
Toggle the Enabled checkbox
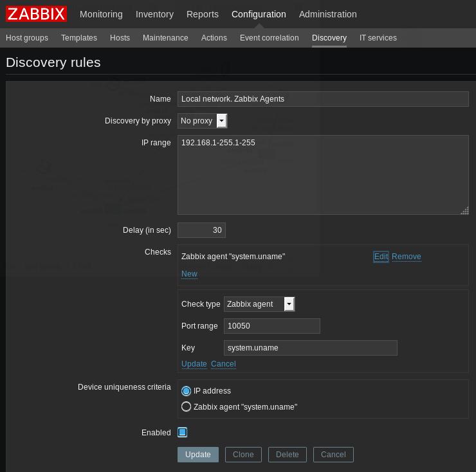[183, 432]
